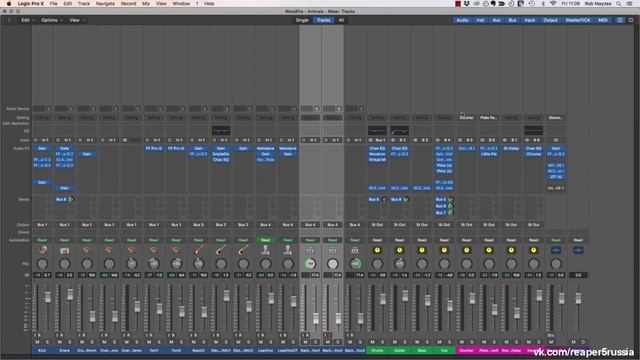Open the Drums channel output slot St Out

[x=377, y=225]
